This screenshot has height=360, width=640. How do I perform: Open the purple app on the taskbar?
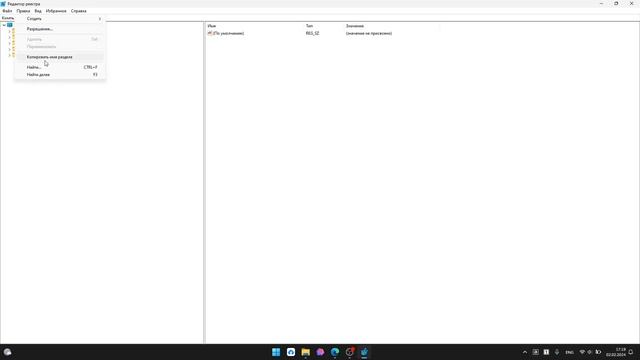pyautogui.click(x=320, y=352)
